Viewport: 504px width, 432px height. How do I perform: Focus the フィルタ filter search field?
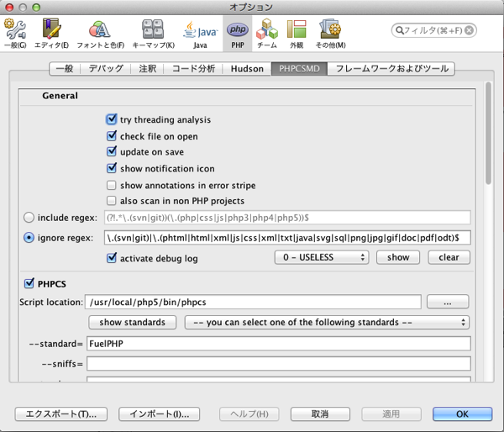tap(434, 30)
